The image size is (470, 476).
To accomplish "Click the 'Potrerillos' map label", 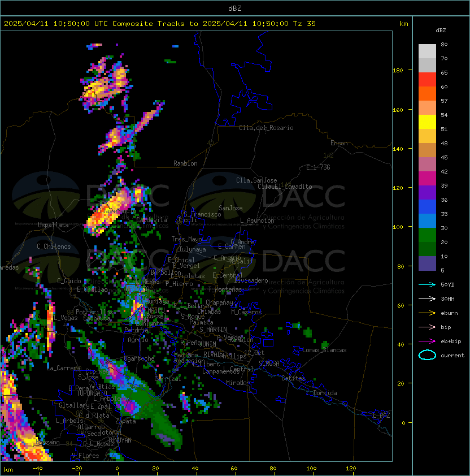I will point(94,312).
